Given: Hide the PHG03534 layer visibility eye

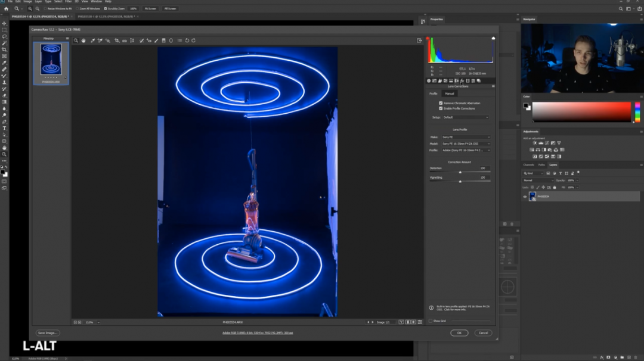Looking at the screenshot, I should 525,197.
